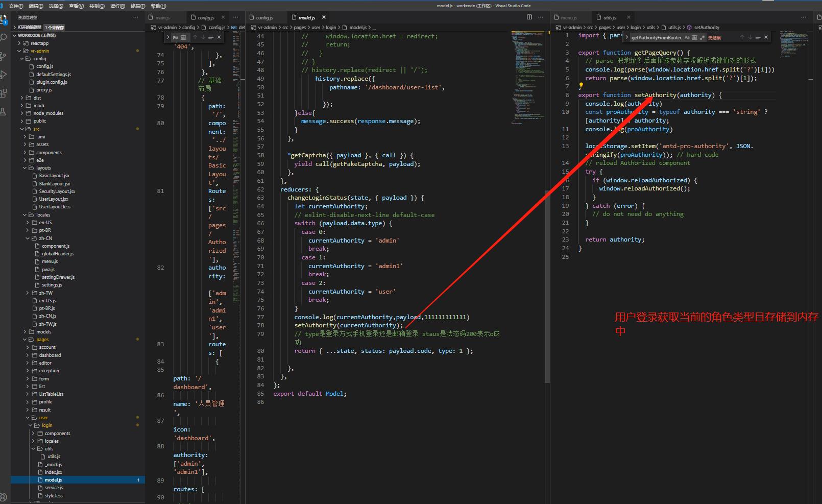822x504 pixels.
Task: Click previous match arrow in utils.js find widget
Action: [742, 37]
